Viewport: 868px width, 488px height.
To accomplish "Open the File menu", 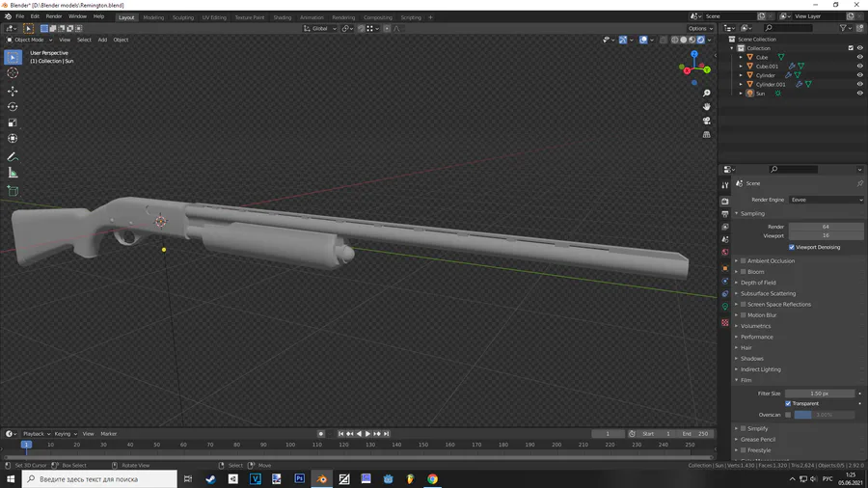I will click(x=20, y=16).
